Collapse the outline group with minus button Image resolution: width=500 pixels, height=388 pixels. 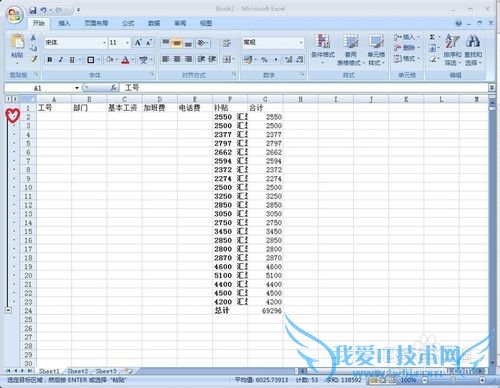point(8,310)
